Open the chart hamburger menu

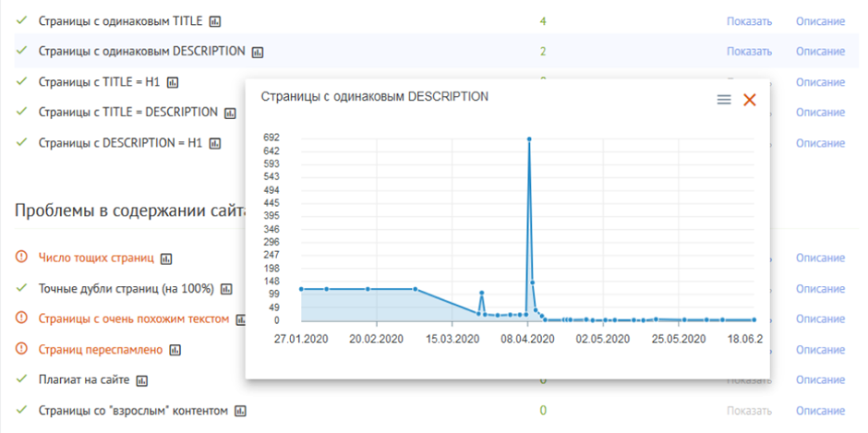click(x=724, y=100)
